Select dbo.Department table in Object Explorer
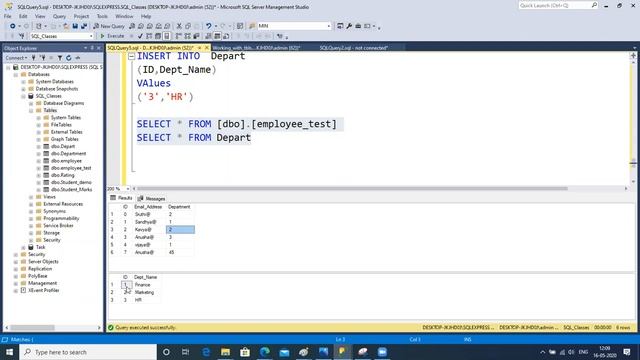 (68, 153)
